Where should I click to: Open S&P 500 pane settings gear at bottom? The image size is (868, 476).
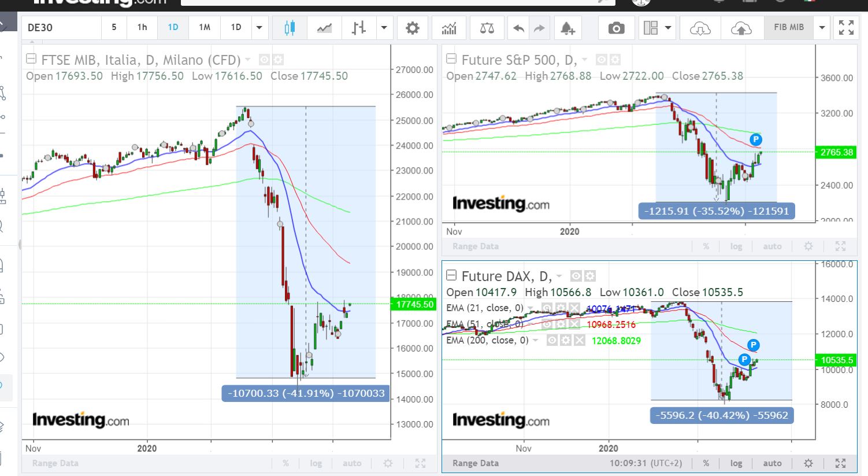point(808,246)
